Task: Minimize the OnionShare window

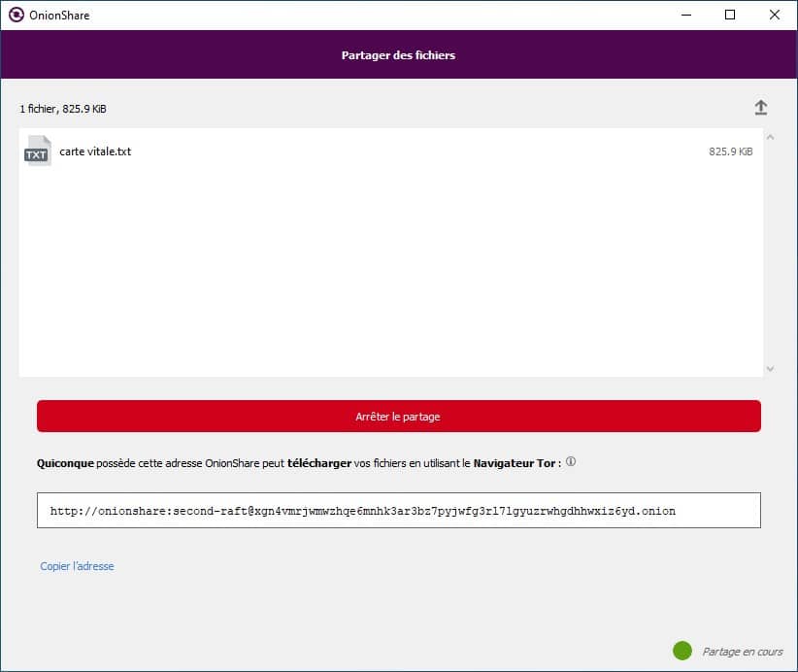Action: [x=686, y=15]
